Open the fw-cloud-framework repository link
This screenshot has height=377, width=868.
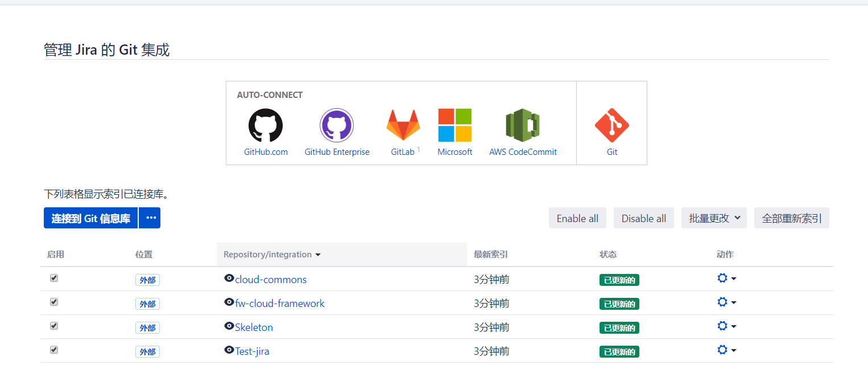coord(280,303)
